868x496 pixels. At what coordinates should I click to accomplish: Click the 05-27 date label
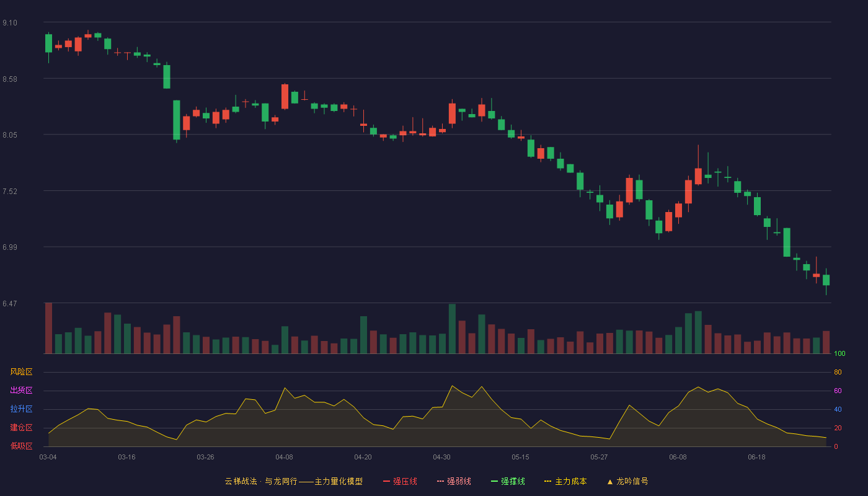[x=599, y=457]
